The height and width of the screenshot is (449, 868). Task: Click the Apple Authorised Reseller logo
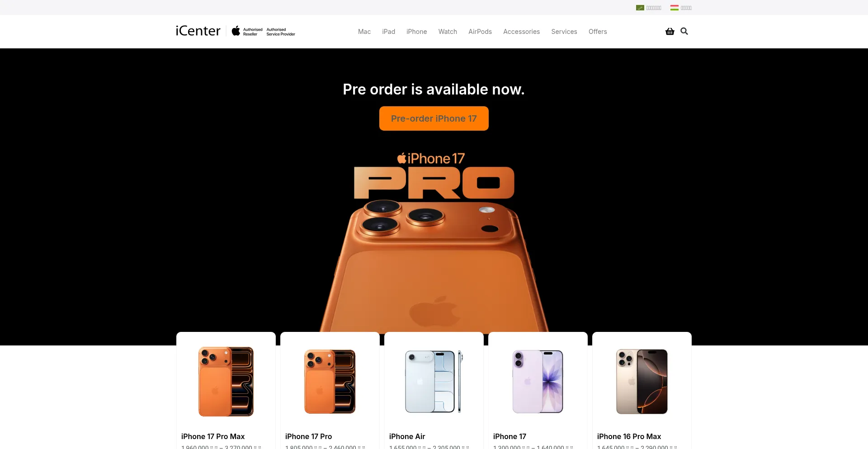pos(247,31)
